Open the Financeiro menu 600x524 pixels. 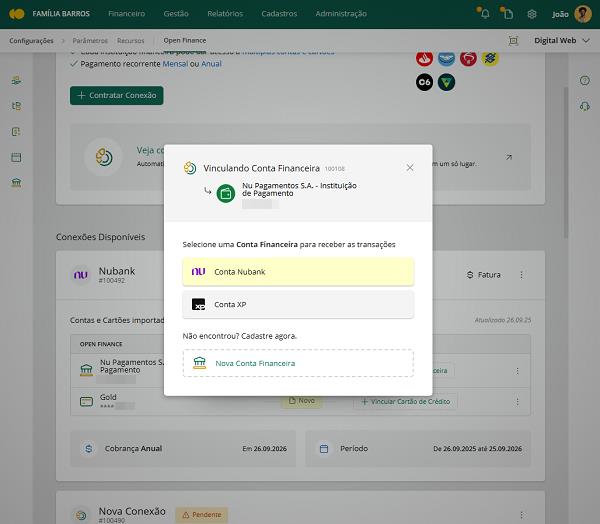(x=127, y=14)
